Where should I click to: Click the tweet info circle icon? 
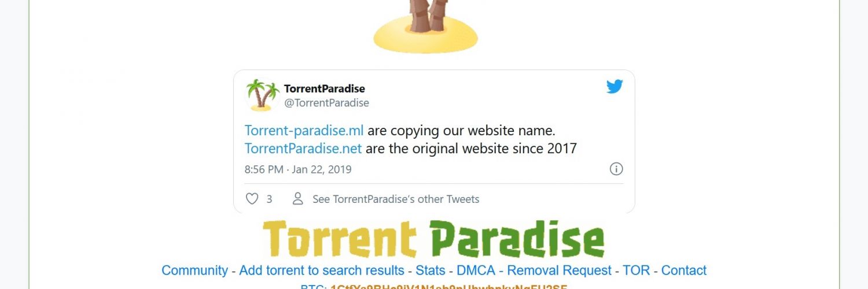point(616,169)
